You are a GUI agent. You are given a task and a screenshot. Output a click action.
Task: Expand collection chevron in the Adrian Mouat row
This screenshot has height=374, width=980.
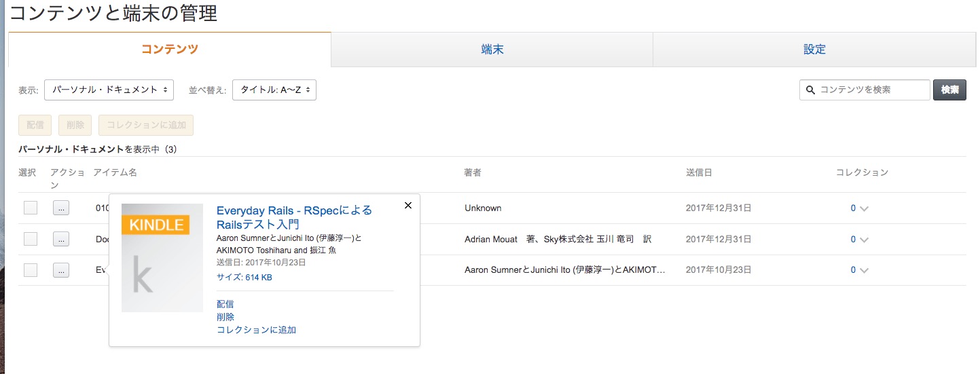pos(864,240)
